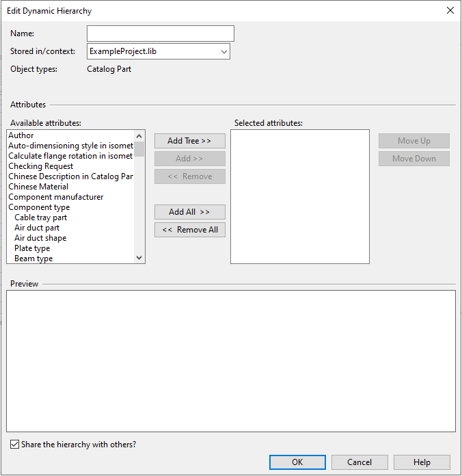Open Help for this dialog
The width and height of the screenshot is (462, 476).
[x=422, y=462]
